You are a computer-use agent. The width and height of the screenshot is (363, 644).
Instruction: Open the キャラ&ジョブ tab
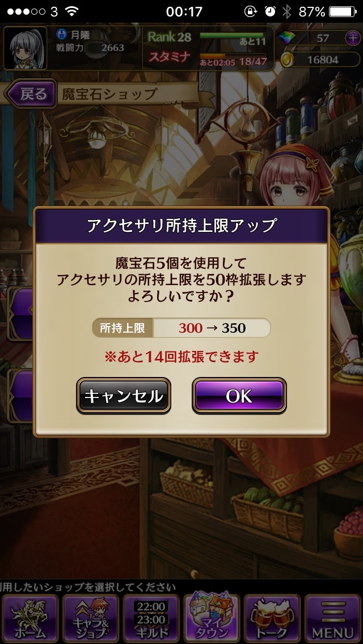(x=90, y=618)
